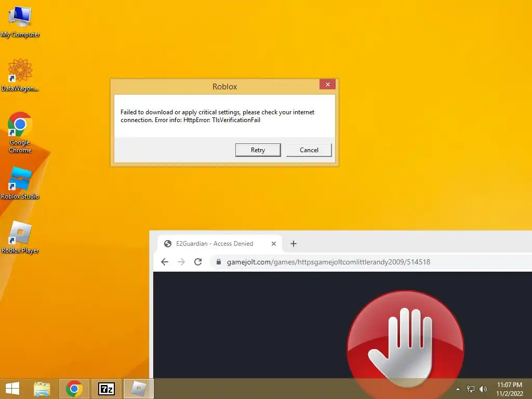Close the Roblox error dialog
This screenshot has width=532, height=399.
pyautogui.click(x=327, y=85)
